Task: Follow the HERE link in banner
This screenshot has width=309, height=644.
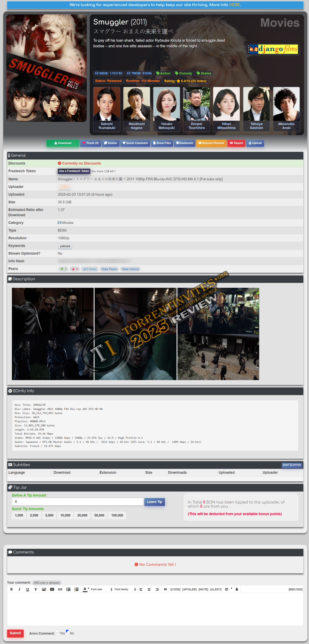Action: [x=235, y=5]
